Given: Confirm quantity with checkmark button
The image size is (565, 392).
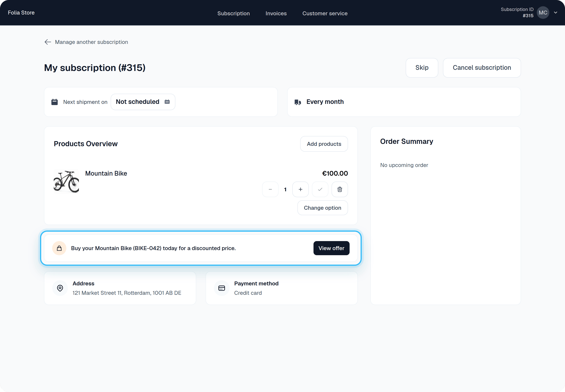Looking at the screenshot, I should 320,189.
